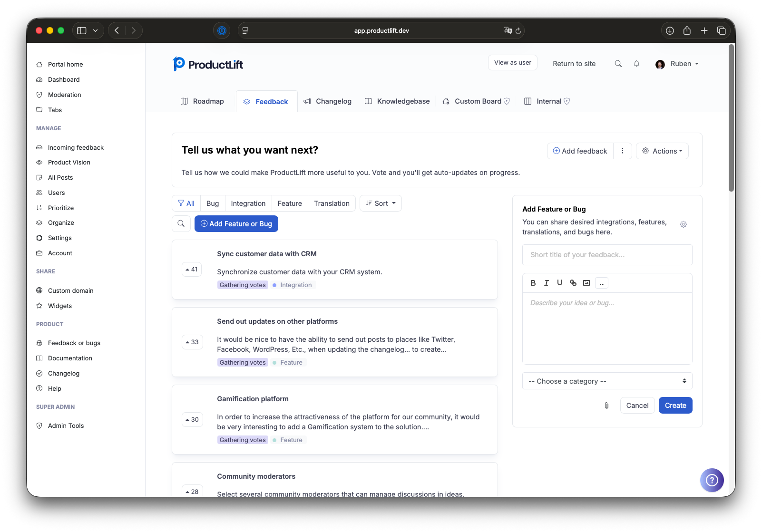Open the Custom Board tab
Viewport: 762px width, 532px height.
[476, 101]
